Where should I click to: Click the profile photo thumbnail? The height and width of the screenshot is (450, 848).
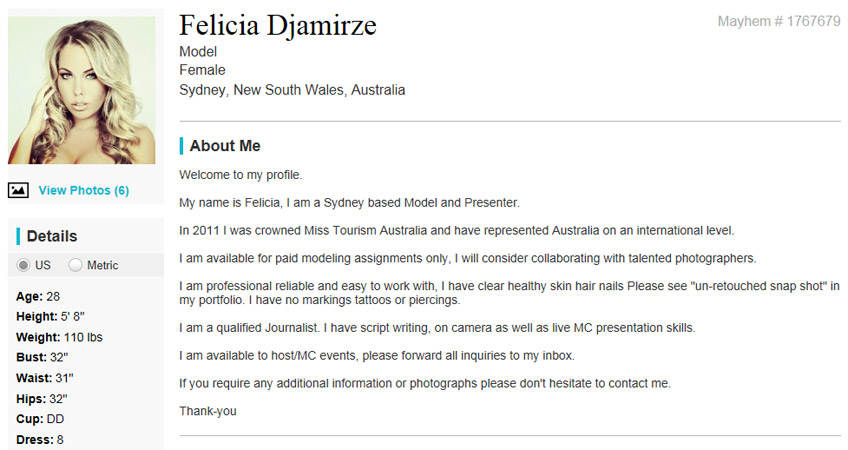coord(82,90)
